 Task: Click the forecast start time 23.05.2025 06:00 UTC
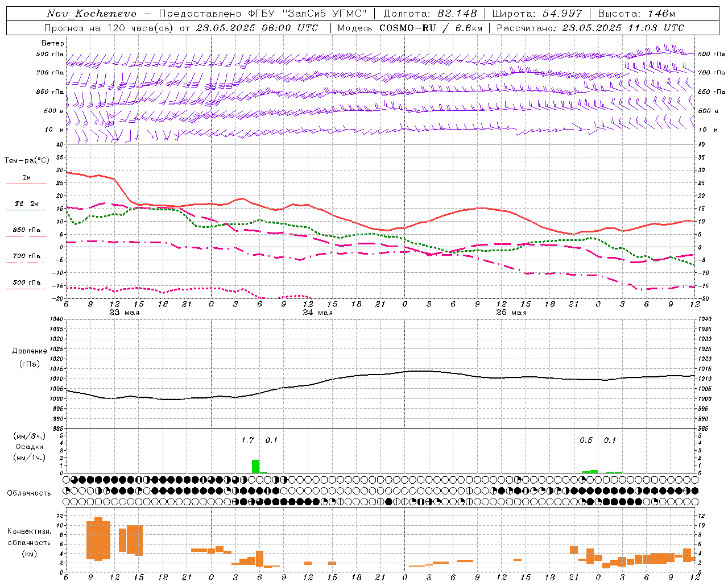click(x=257, y=28)
